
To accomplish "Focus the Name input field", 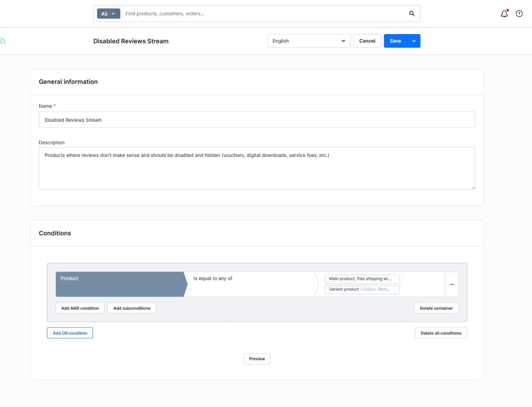I will click(x=257, y=120).
